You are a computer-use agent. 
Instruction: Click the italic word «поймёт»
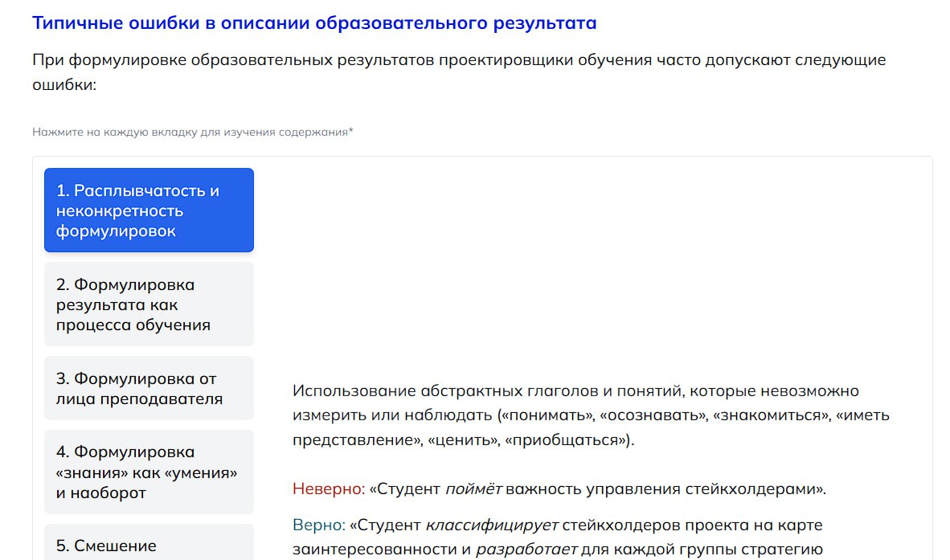click(473, 488)
